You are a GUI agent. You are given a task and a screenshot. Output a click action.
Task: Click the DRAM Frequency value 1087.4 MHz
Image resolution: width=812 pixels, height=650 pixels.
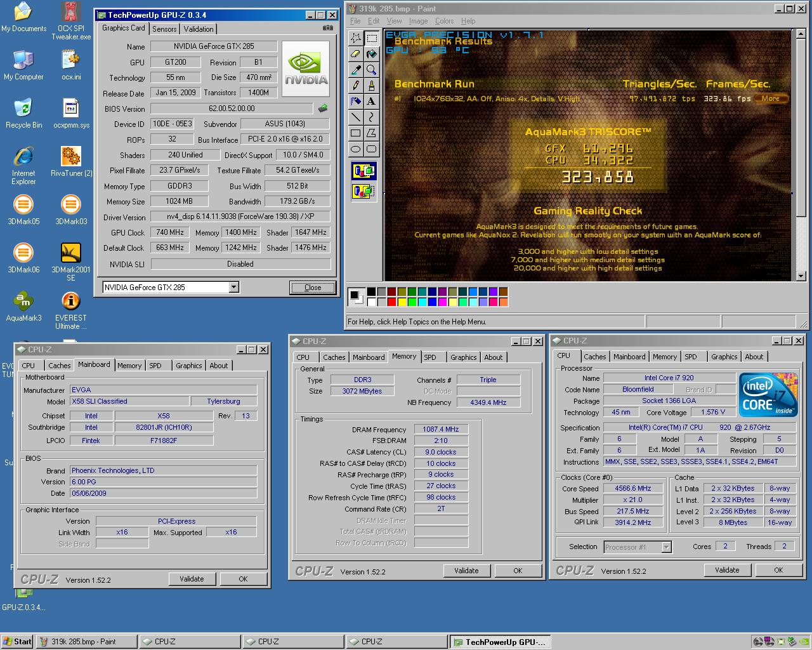point(441,429)
